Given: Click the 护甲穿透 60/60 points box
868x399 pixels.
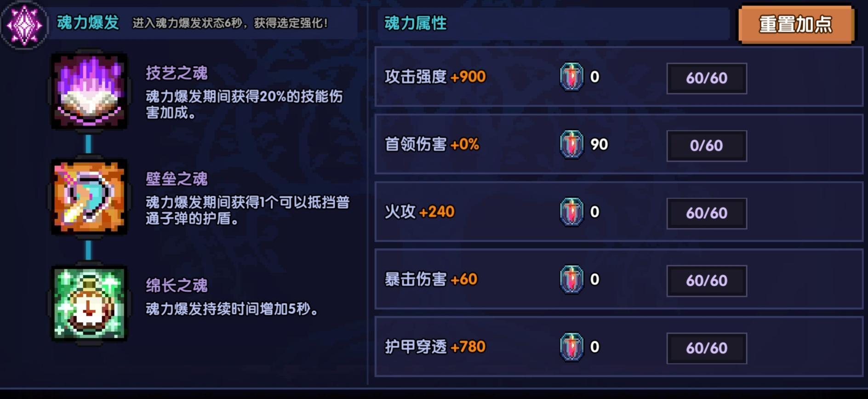Looking at the screenshot, I should [x=707, y=348].
